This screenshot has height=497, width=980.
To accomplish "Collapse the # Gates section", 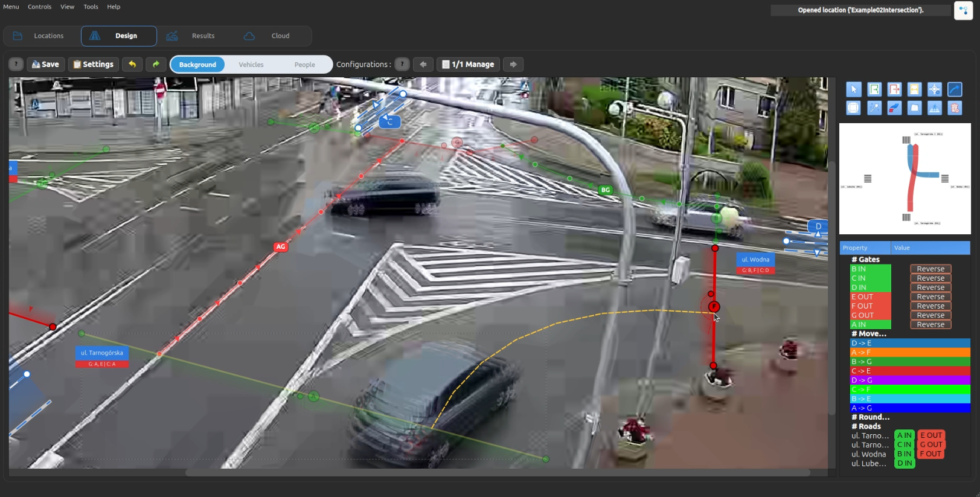I will point(865,259).
